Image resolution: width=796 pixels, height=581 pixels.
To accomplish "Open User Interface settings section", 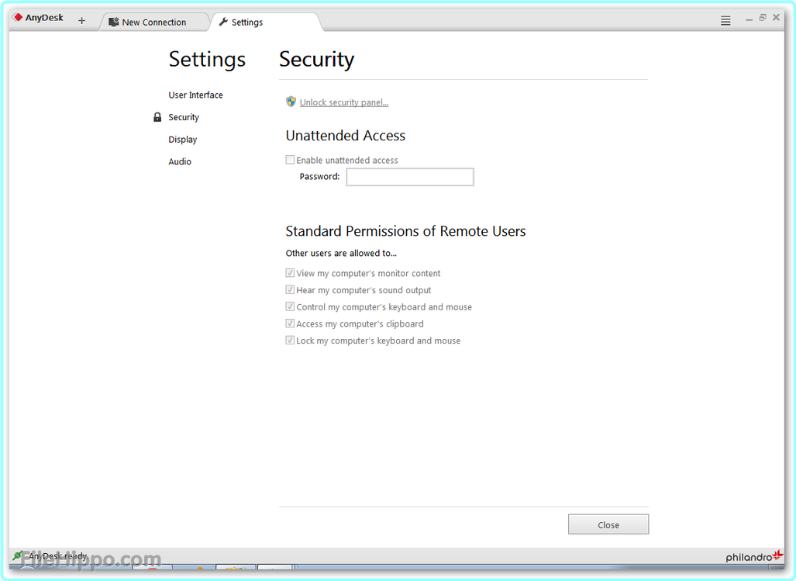I will 195,95.
